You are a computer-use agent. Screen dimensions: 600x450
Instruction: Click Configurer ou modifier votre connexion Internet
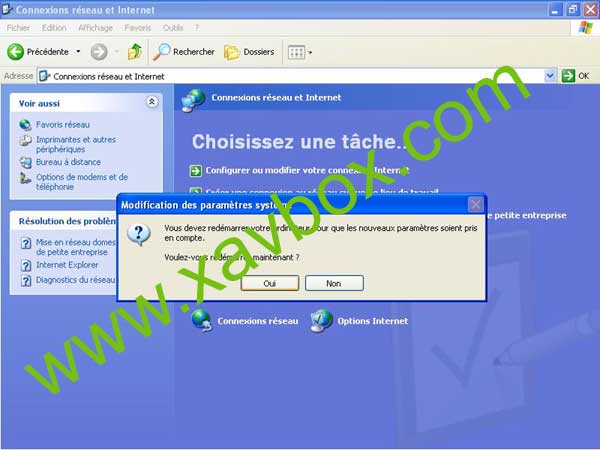coord(307,170)
